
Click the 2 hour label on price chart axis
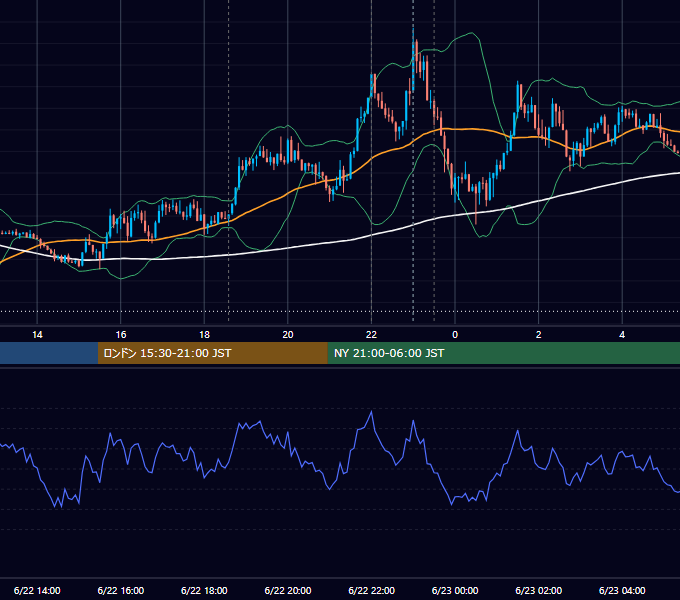(x=539, y=335)
